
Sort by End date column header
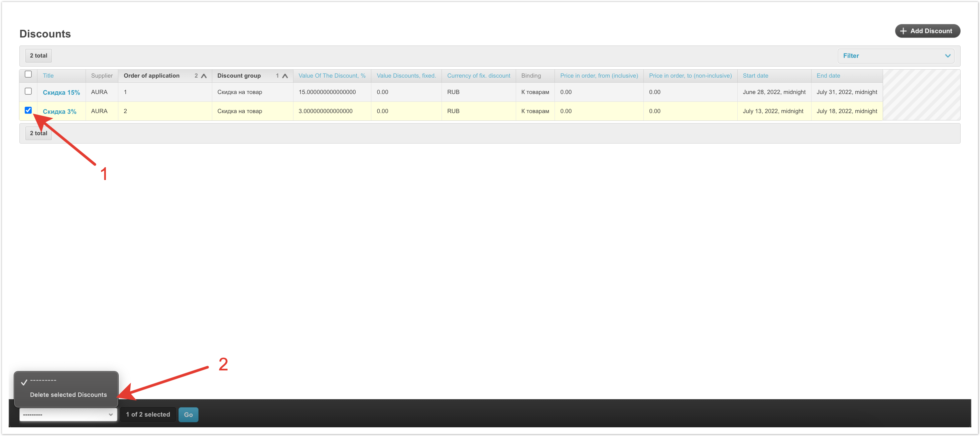[828, 76]
